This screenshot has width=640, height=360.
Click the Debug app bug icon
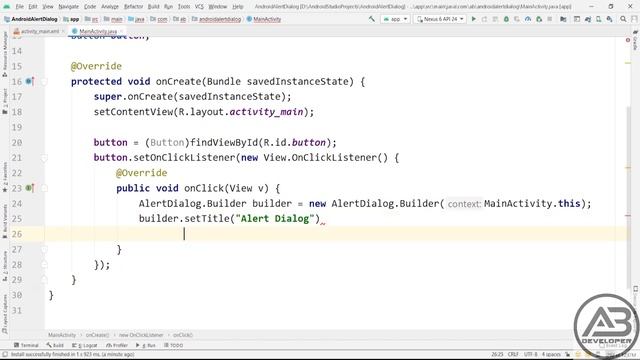(506, 19)
